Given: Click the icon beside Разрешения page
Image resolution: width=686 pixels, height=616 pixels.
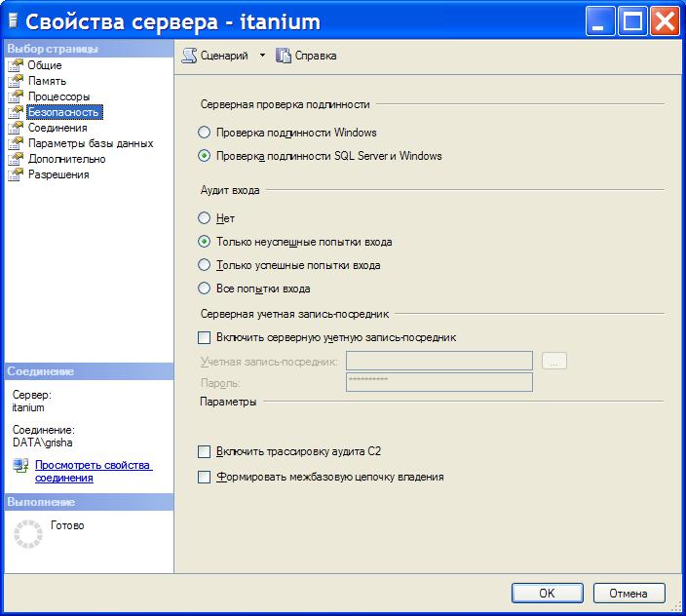Looking at the screenshot, I should tap(16, 175).
